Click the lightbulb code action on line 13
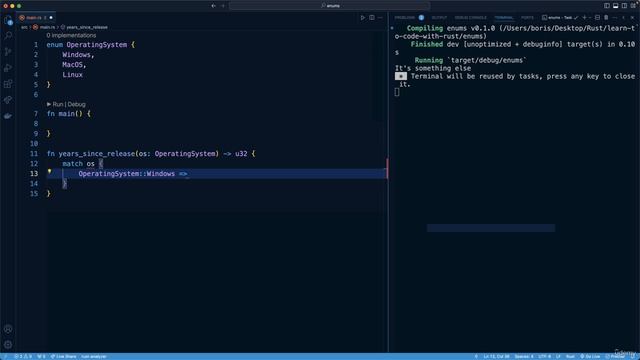 (49, 172)
